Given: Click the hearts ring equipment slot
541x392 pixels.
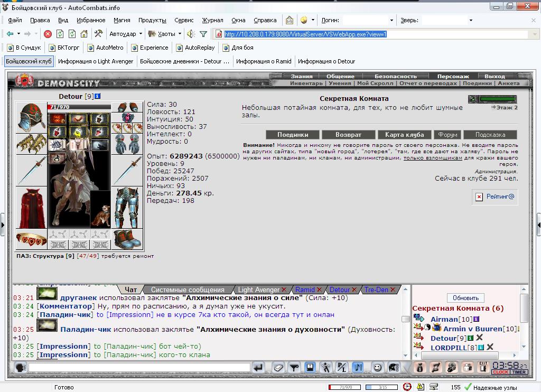Looking at the screenshot, I should (x=31, y=239).
